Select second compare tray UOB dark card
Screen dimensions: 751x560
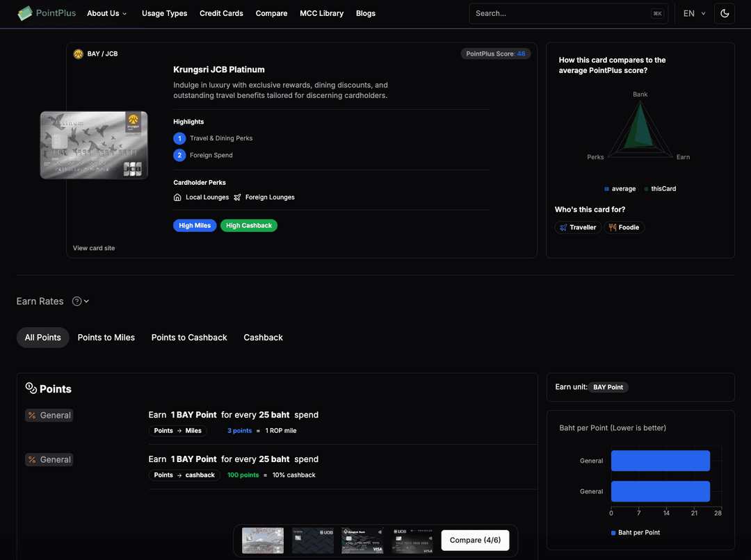tap(313, 541)
